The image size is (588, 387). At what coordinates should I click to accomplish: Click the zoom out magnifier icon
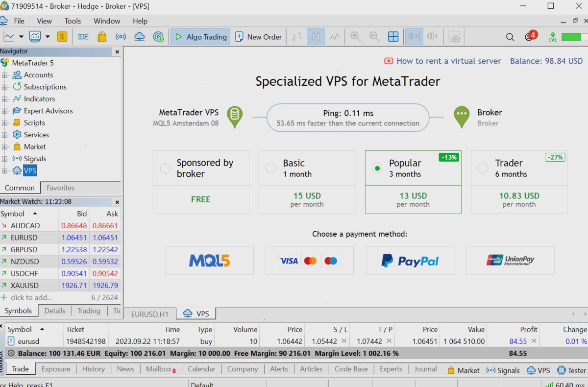(374, 37)
